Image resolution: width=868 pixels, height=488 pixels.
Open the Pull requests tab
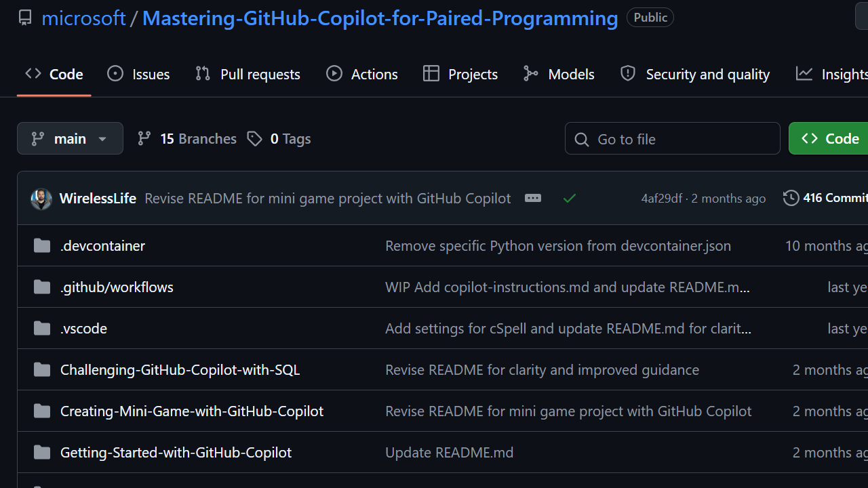pyautogui.click(x=248, y=74)
